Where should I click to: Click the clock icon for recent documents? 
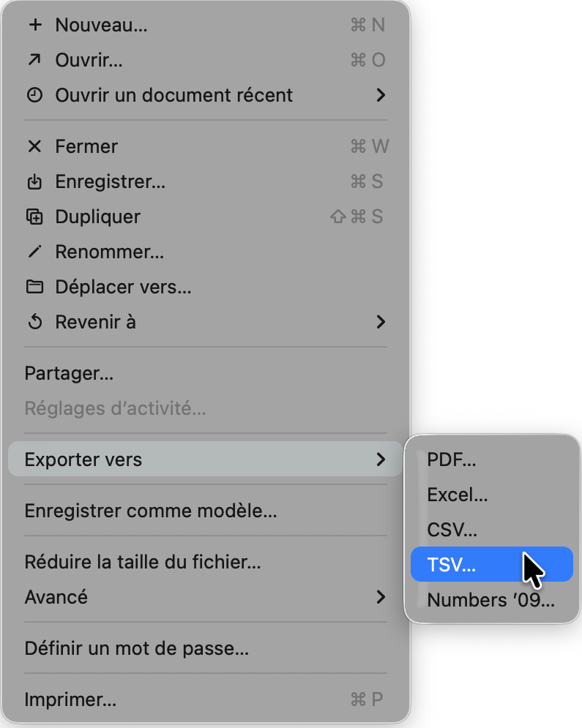(x=34, y=95)
